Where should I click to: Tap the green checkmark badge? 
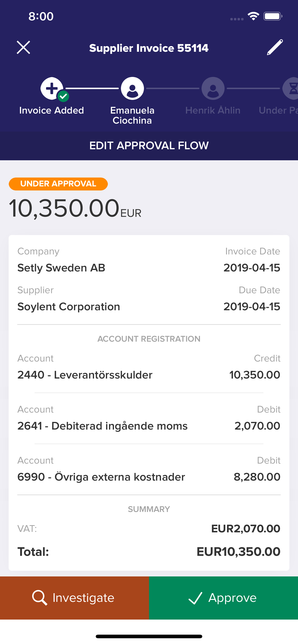[63, 96]
